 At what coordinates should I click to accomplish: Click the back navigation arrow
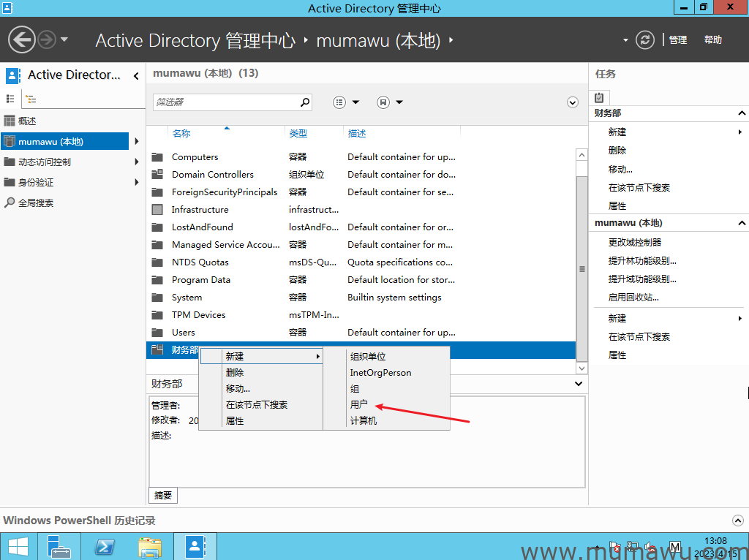tap(21, 39)
